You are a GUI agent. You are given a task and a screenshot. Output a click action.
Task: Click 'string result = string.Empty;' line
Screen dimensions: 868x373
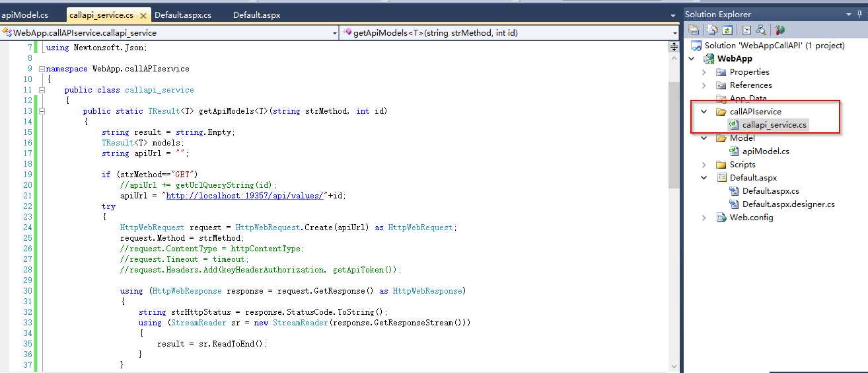168,132
